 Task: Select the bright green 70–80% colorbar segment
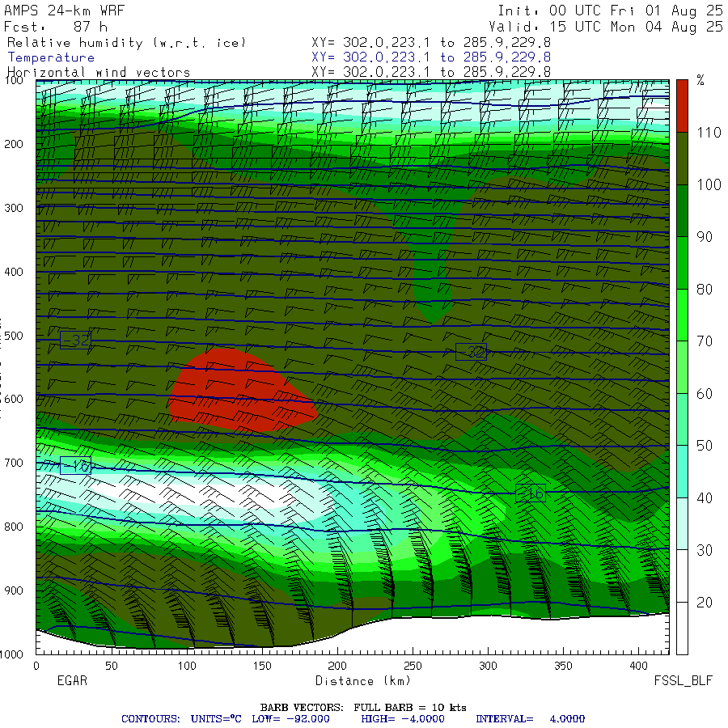tap(682, 315)
